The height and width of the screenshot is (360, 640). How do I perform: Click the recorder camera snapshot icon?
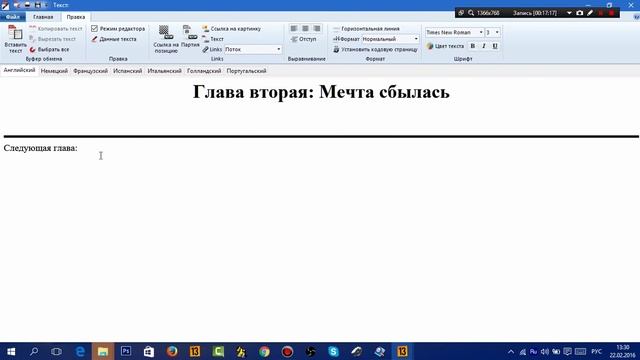tap(580, 13)
